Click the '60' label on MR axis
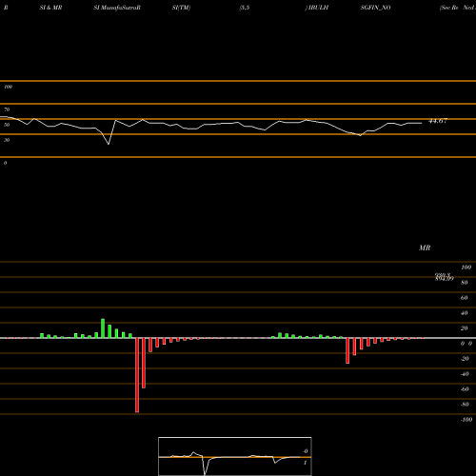 point(465,298)
